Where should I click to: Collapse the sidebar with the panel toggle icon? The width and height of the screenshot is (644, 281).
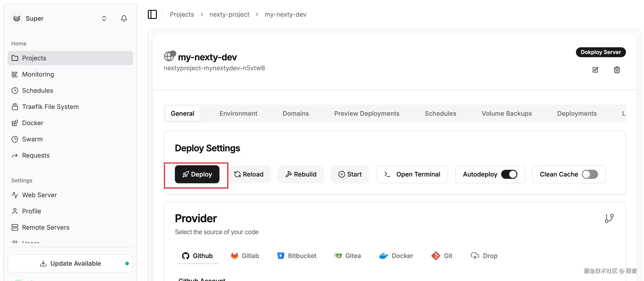152,14
